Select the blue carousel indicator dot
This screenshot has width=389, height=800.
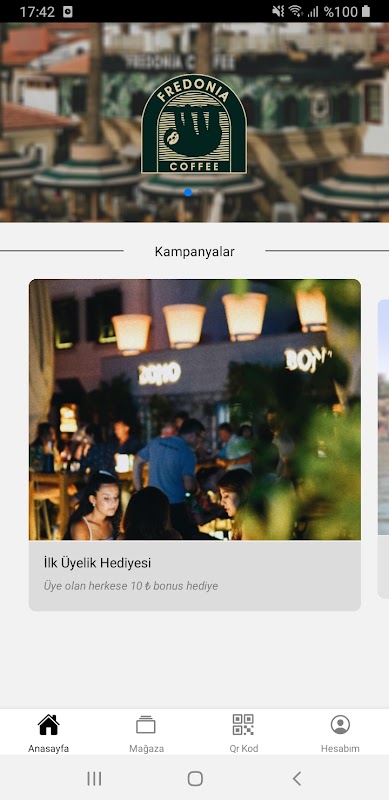coord(188,192)
